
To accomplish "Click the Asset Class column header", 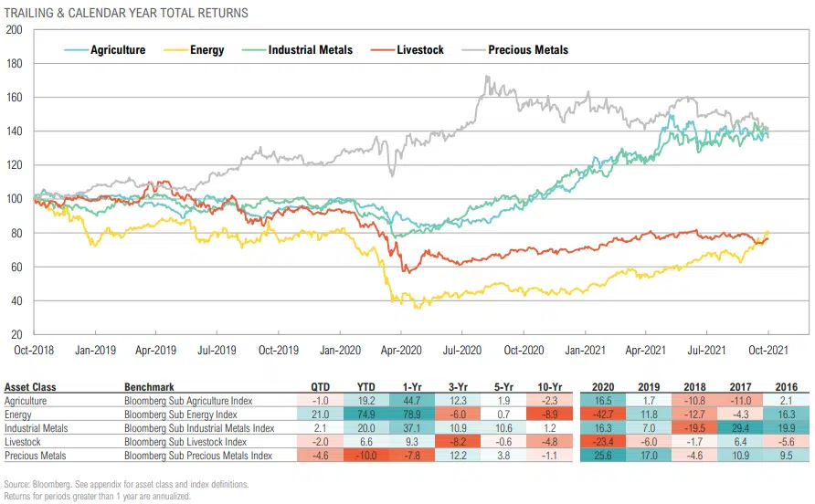I will click(x=30, y=387).
